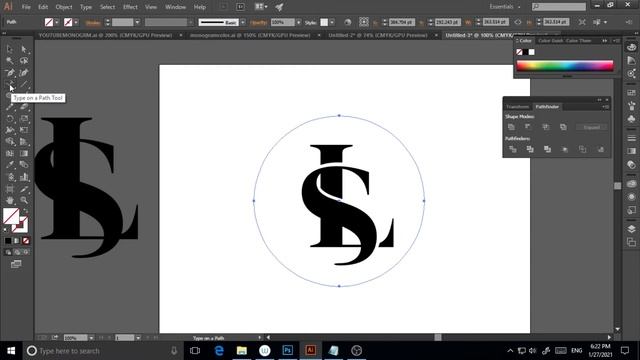640x360 pixels.
Task: Set paint to Gradient button
Action: [x=17, y=241]
